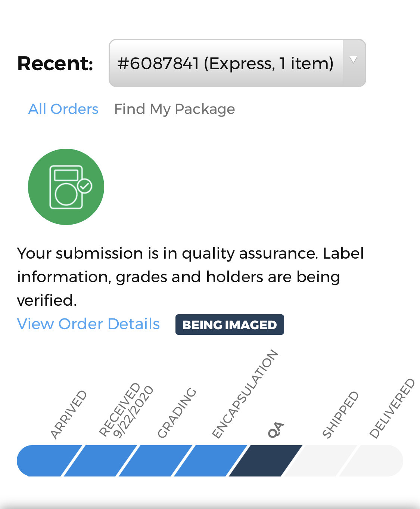Click the ENCAPSULATION stage label

click(245, 394)
